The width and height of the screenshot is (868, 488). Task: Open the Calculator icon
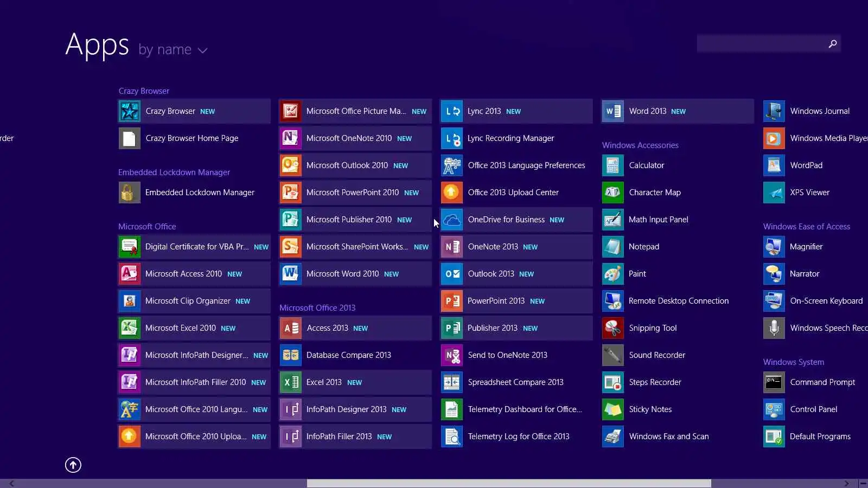click(612, 165)
